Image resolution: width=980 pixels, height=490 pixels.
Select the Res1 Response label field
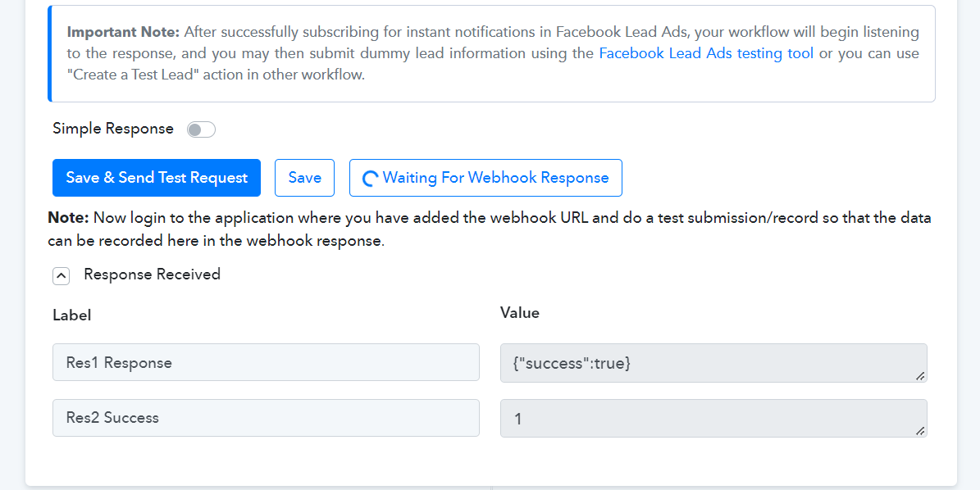[x=266, y=362]
